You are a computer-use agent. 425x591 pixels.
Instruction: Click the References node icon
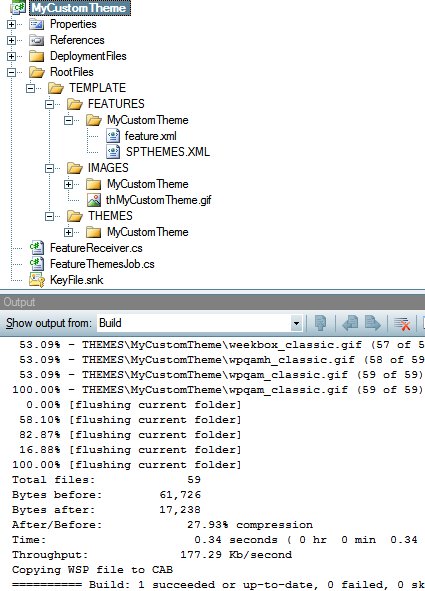tap(37, 40)
